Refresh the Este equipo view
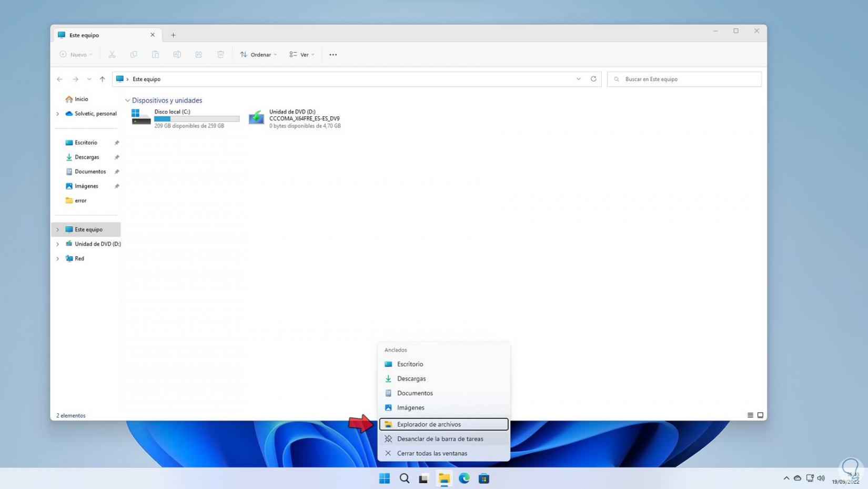 click(x=593, y=79)
